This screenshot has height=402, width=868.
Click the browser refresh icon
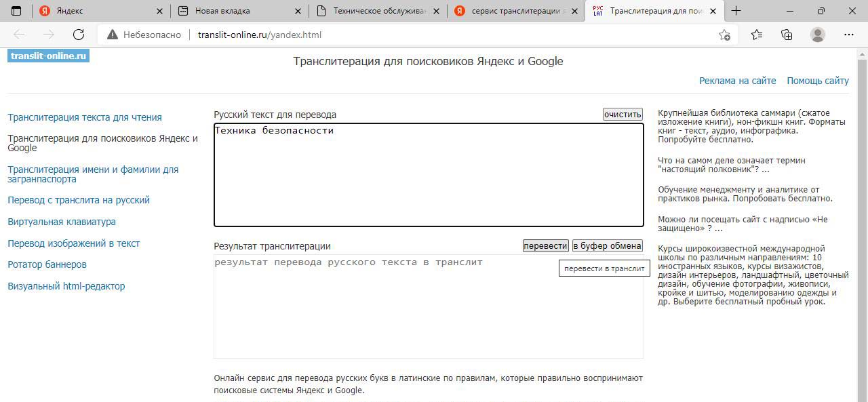pos(79,35)
